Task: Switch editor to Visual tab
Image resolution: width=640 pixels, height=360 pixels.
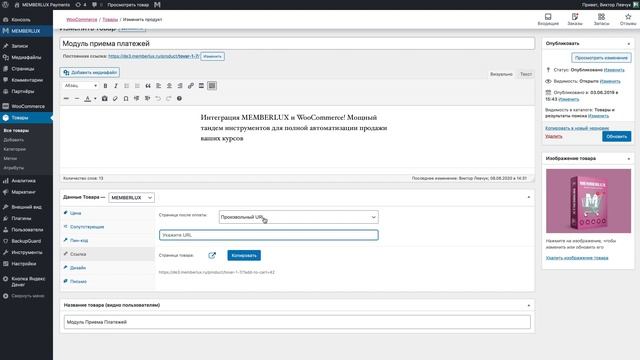Action: point(501,74)
